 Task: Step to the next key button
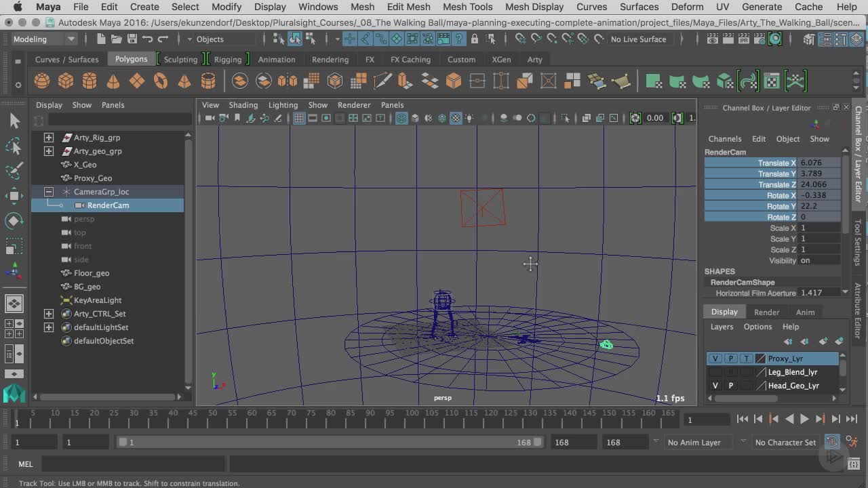[820, 419]
